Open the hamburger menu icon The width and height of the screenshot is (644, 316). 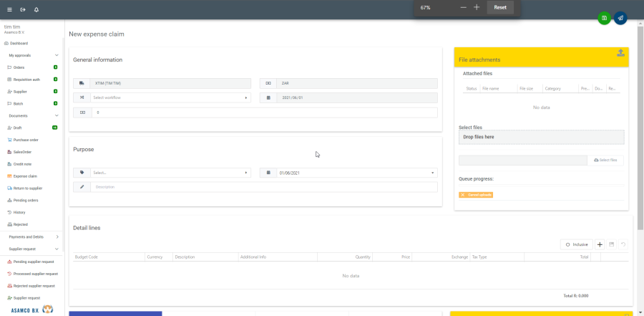(x=9, y=9)
